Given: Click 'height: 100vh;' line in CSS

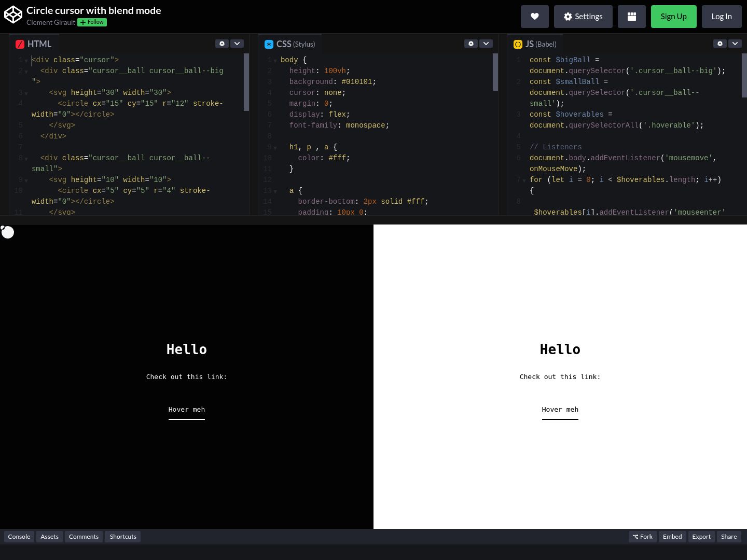Looking at the screenshot, I should click(320, 71).
